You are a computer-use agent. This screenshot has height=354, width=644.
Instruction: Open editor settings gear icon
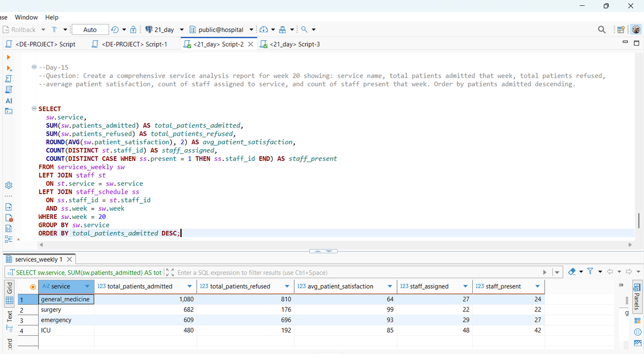click(8, 185)
